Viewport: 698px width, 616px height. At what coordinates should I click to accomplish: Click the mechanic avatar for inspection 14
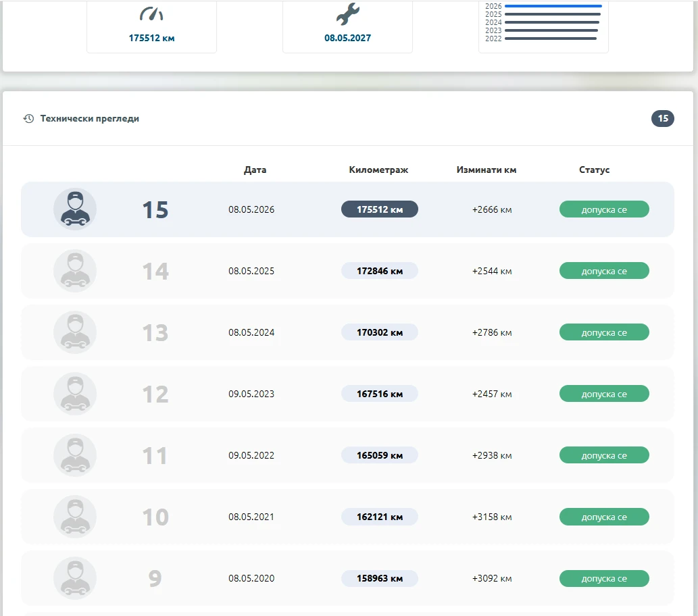point(75,271)
